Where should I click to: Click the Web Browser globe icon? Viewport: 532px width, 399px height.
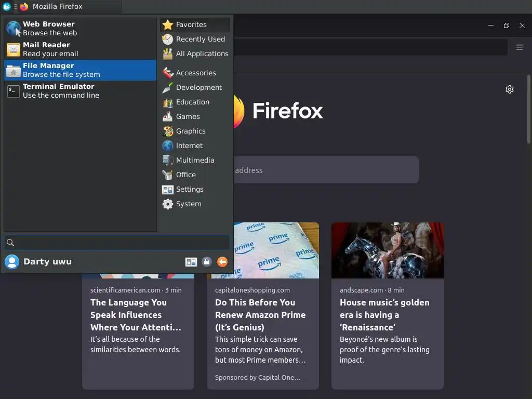[x=14, y=29]
